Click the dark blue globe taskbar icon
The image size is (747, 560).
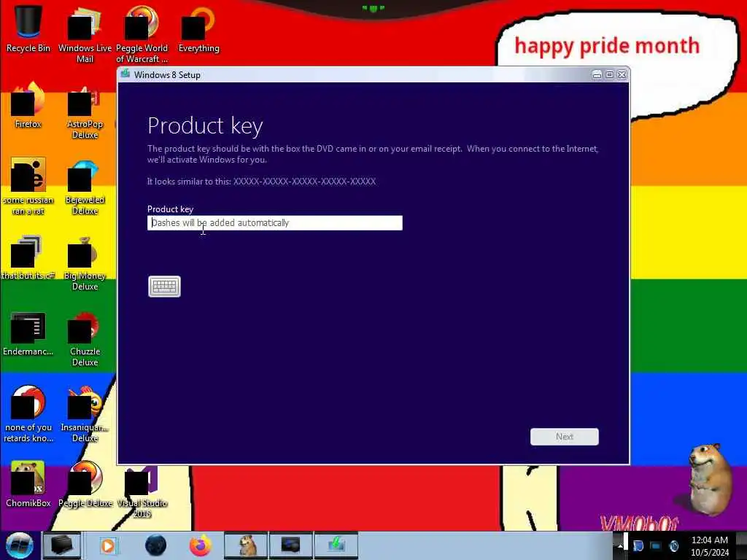pyautogui.click(x=155, y=545)
